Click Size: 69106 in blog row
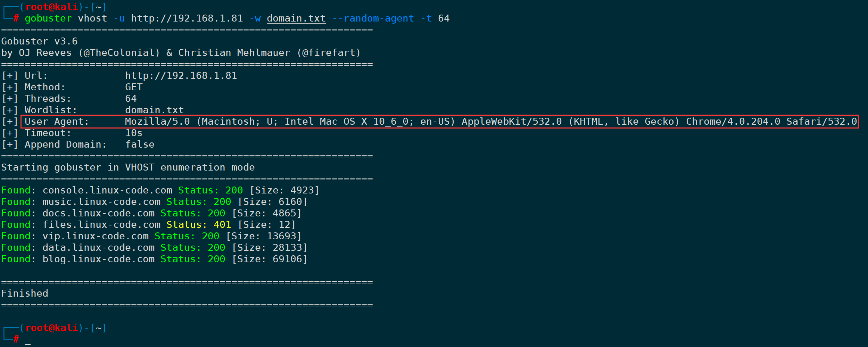This screenshot has height=347, width=868. click(270, 259)
